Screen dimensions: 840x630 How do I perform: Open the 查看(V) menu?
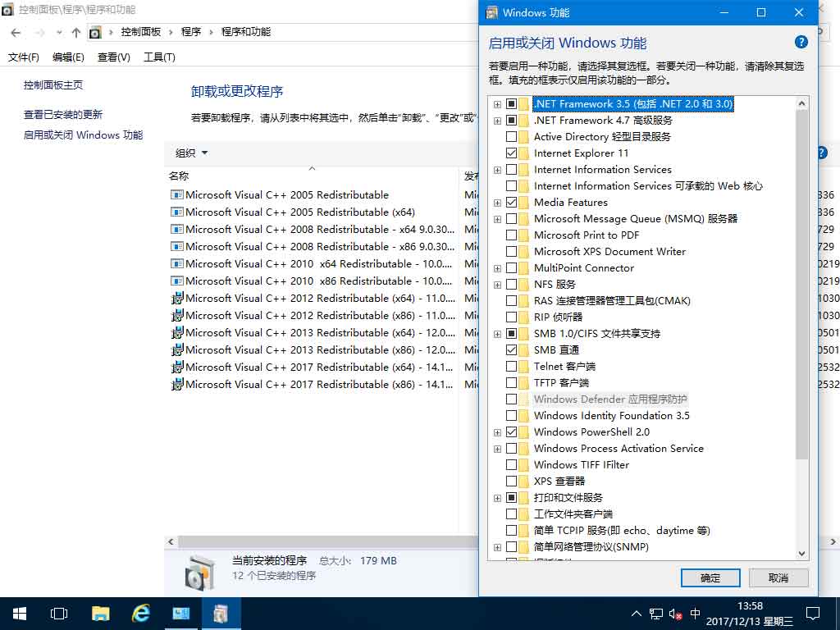click(114, 57)
